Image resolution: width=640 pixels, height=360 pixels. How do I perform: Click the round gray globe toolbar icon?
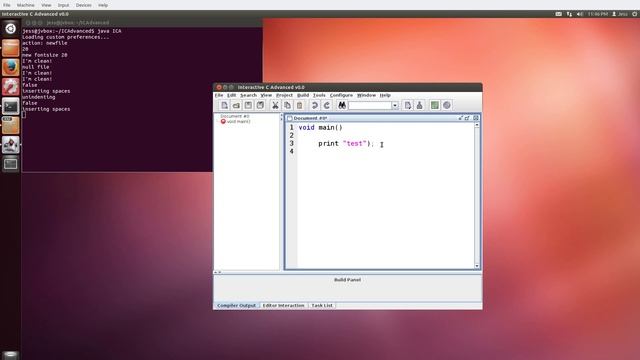447,105
